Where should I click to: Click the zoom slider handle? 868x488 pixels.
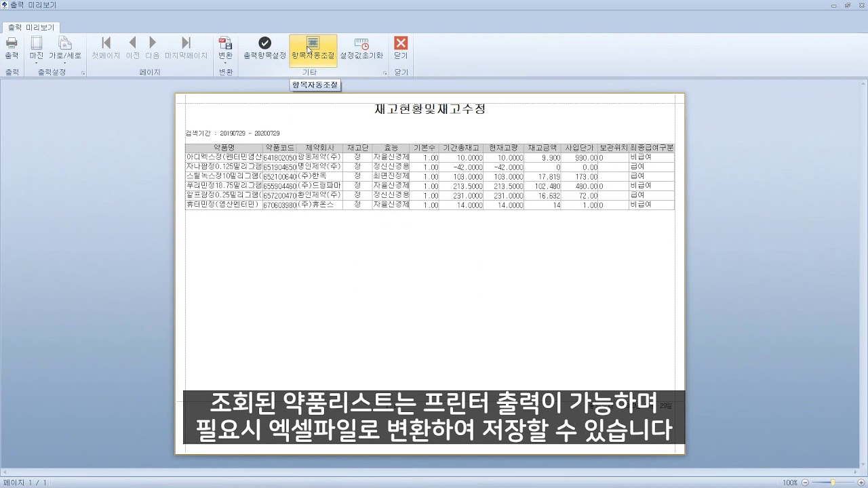pos(833,483)
